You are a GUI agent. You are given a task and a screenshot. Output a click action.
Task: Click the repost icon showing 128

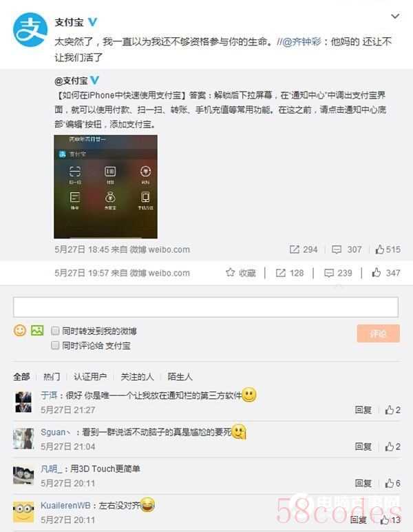click(x=281, y=273)
